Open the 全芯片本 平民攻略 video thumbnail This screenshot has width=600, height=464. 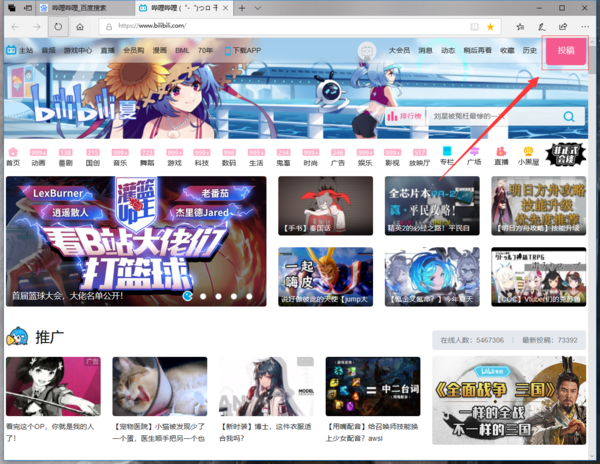point(432,206)
